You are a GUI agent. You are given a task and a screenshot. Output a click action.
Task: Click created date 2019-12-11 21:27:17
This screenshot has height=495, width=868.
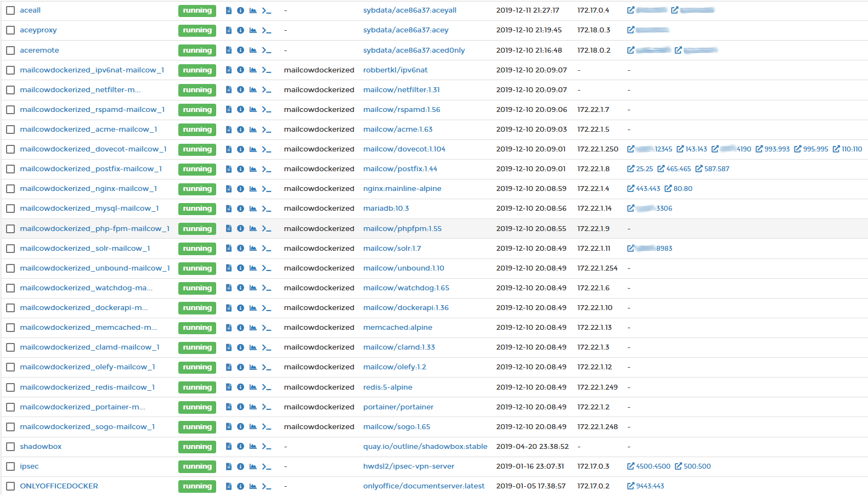(528, 10)
